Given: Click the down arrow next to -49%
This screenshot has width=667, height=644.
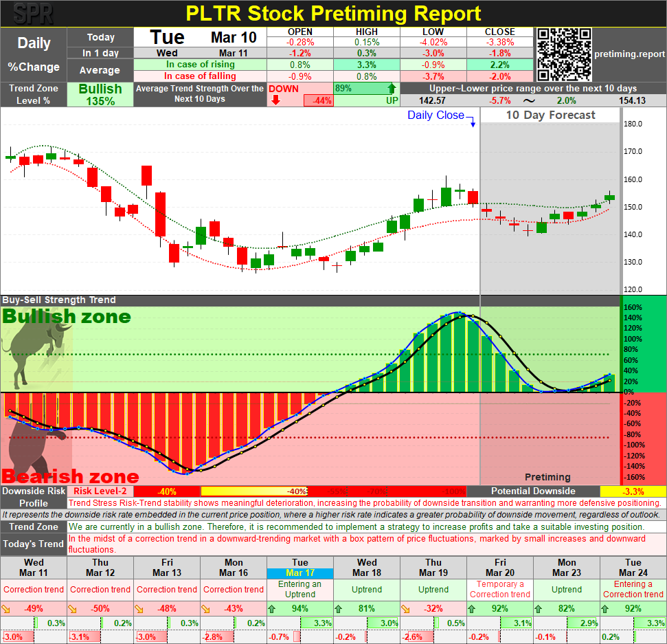Looking at the screenshot, I should pos(6,609).
